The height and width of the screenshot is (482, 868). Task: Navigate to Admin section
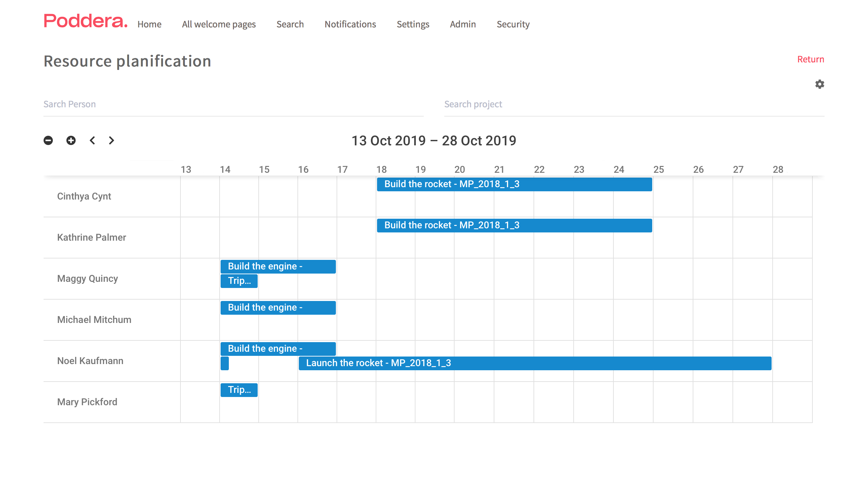[462, 24]
